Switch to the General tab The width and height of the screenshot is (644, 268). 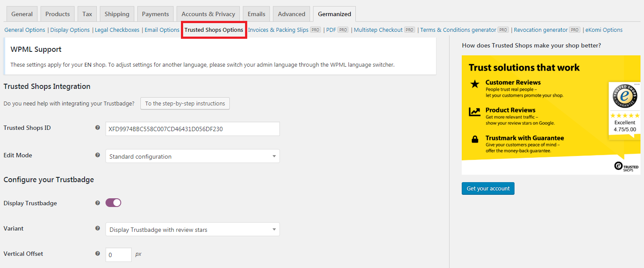(22, 14)
